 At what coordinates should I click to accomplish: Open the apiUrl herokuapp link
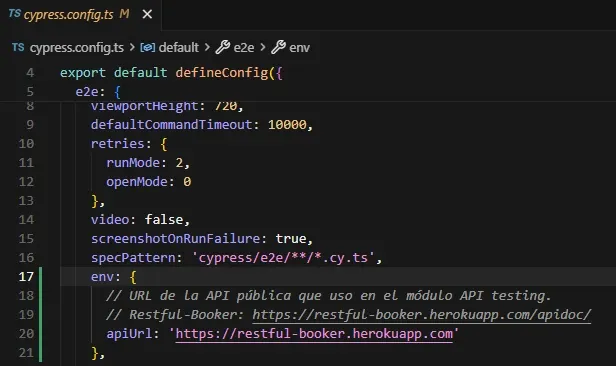pos(314,334)
